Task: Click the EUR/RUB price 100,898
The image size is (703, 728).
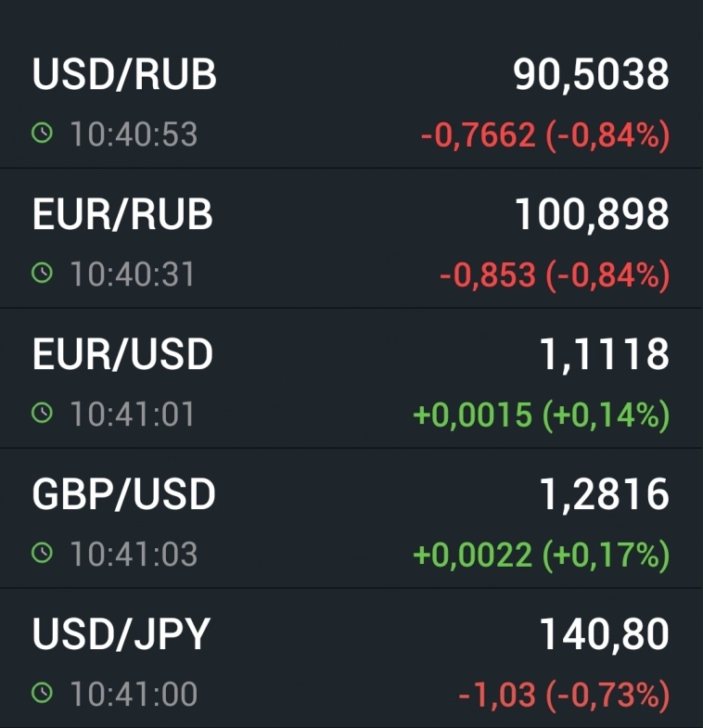Action: point(592,215)
